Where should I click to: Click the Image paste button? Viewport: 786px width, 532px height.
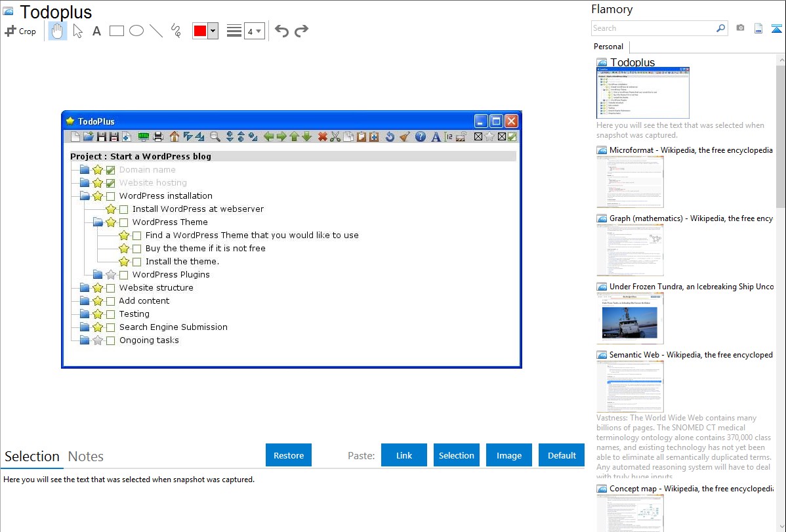click(x=508, y=455)
